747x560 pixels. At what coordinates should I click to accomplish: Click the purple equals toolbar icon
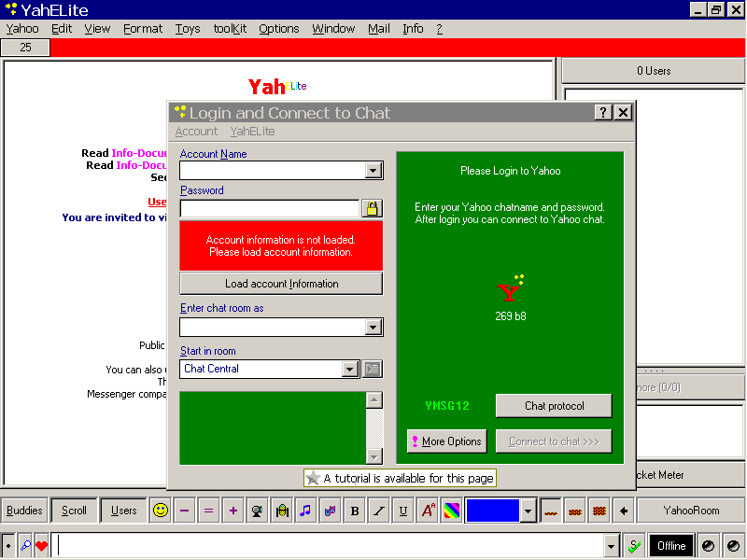pos(208,511)
